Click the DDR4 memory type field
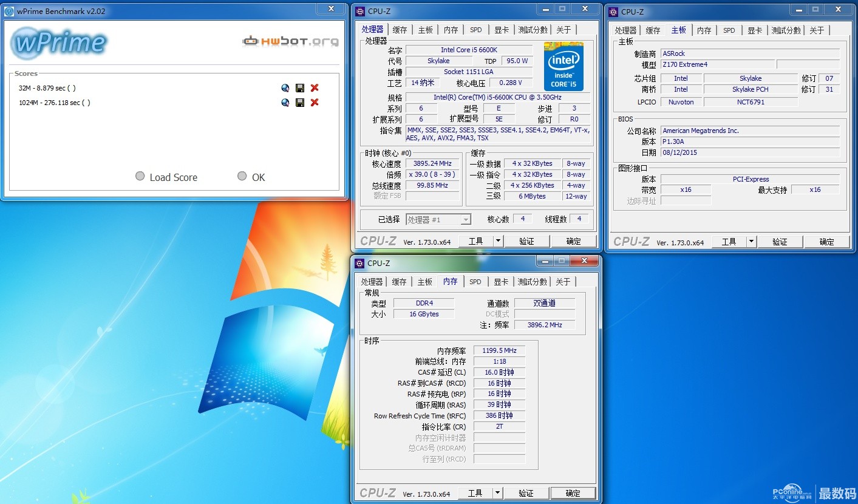Viewport: 858px width, 504px height. coord(424,303)
